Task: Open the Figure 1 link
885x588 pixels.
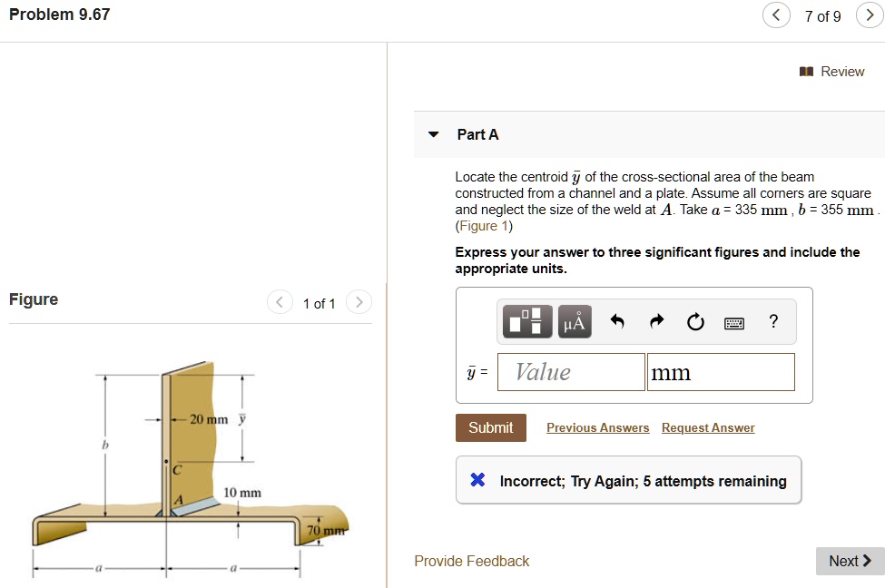Action: tap(485, 226)
